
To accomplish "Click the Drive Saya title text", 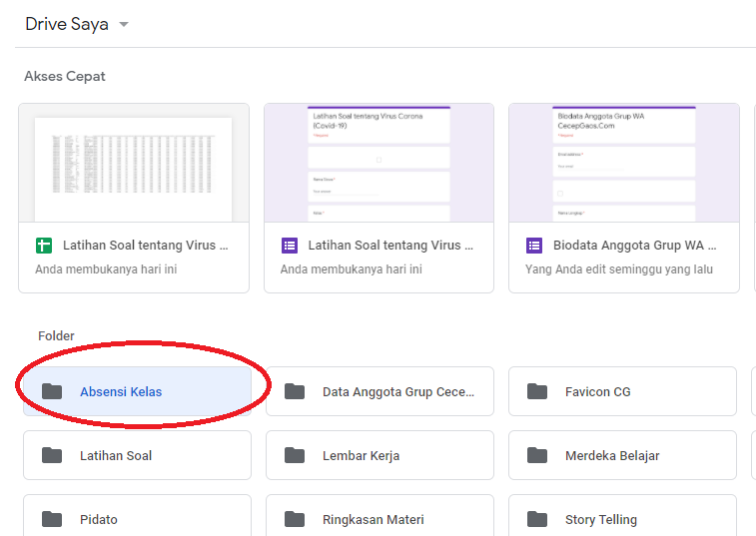I will [x=67, y=25].
